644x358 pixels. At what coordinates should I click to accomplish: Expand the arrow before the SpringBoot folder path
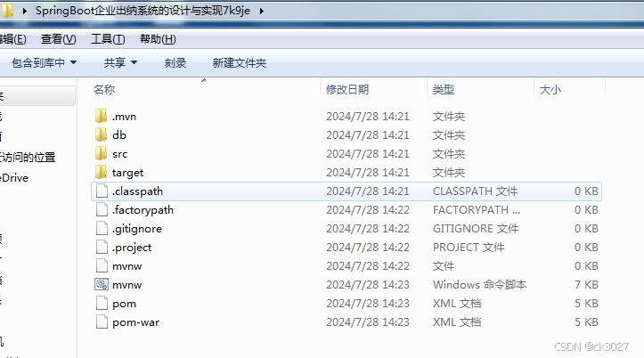pyautogui.click(x=25, y=11)
